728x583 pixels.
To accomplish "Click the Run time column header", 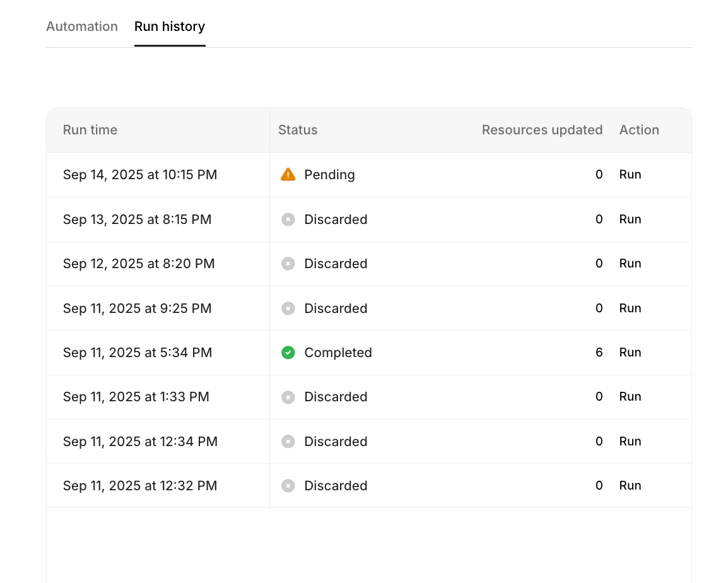I will tap(90, 130).
